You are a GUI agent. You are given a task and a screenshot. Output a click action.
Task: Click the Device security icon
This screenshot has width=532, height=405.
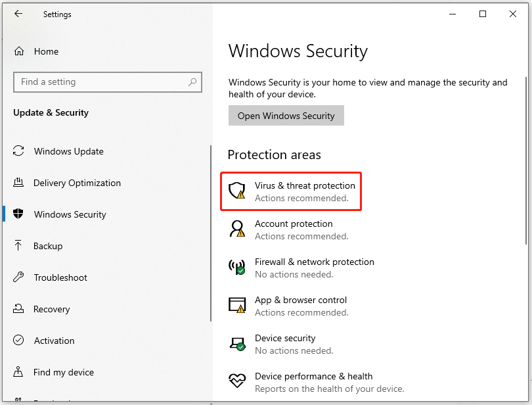point(236,343)
